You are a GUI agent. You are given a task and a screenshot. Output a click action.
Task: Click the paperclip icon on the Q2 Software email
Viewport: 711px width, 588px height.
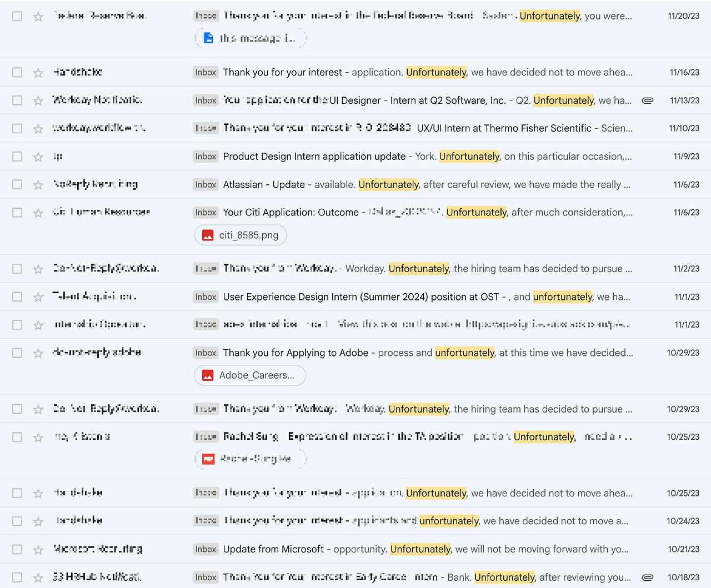(x=648, y=100)
